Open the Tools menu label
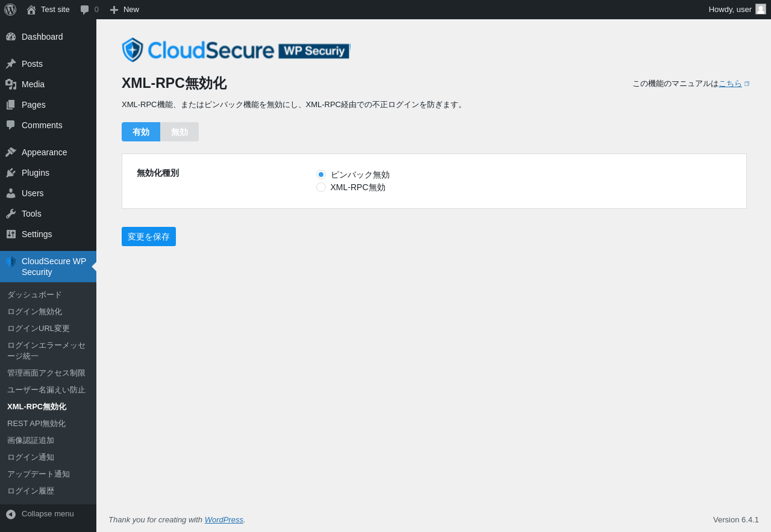This screenshot has height=532, width=771. [x=31, y=214]
